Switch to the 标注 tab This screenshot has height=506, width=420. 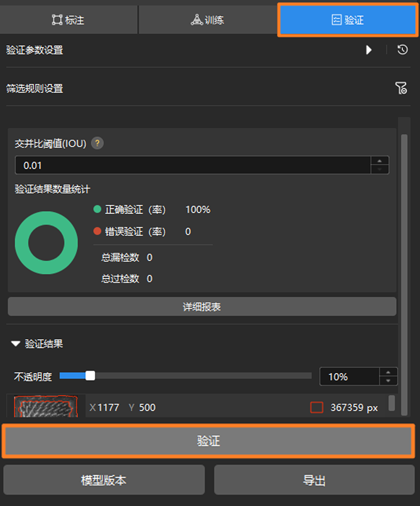(69, 20)
